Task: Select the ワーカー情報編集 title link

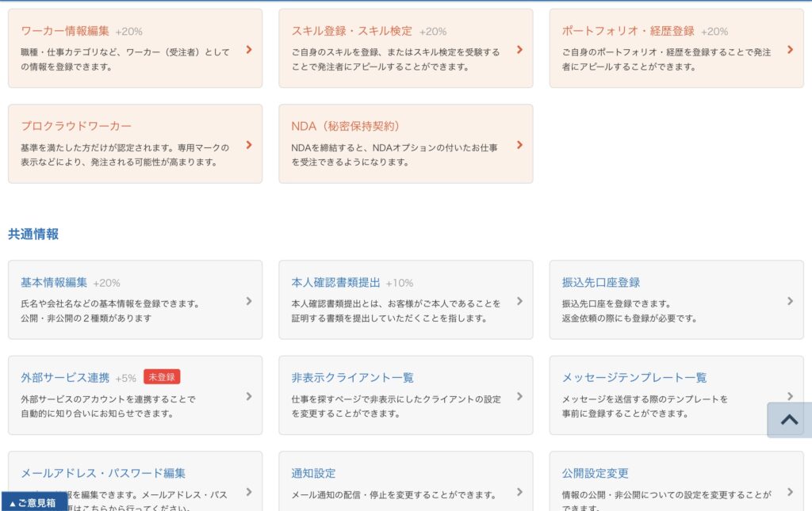Action: tap(65, 31)
